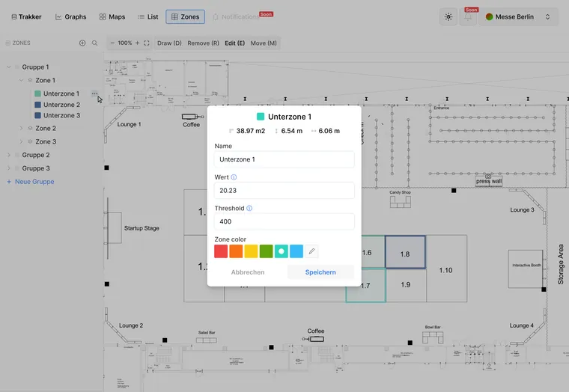Click the Startup Stage label on map
Screen dimensions: 569x392
pos(142,228)
